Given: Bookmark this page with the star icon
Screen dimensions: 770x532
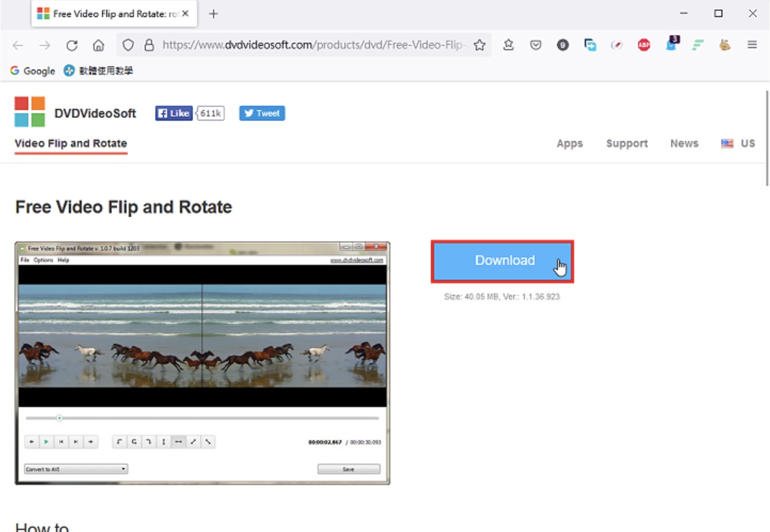Looking at the screenshot, I should 480,45.
